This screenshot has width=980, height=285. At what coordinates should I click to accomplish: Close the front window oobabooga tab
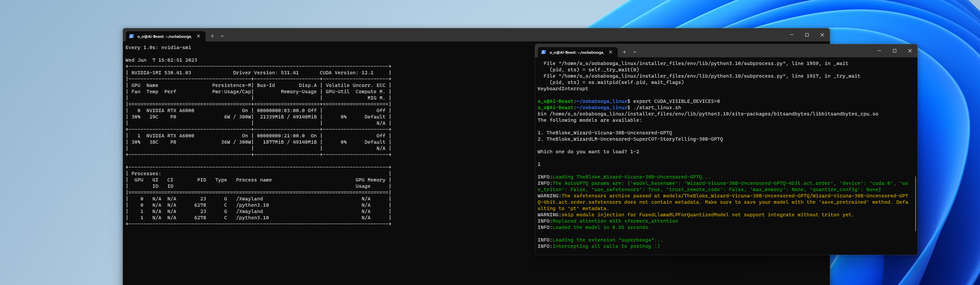(610, 52)
